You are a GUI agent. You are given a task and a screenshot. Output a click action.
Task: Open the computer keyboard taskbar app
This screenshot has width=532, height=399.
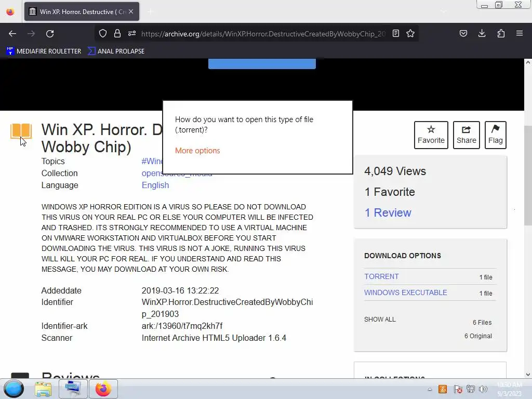(x=73, y=389)
